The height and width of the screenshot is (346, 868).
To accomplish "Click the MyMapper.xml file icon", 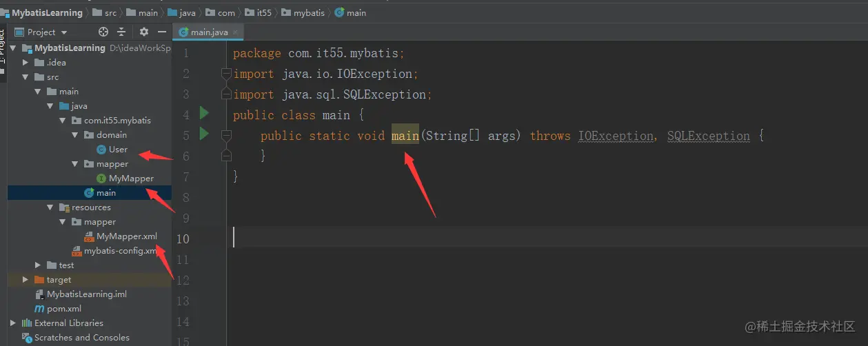I will pos(89,236).
